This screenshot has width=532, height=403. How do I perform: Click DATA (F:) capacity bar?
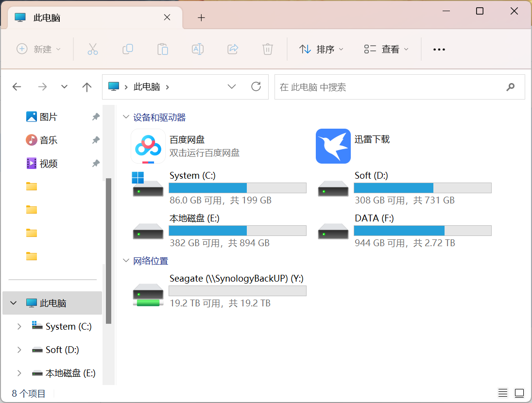point(422,231)
